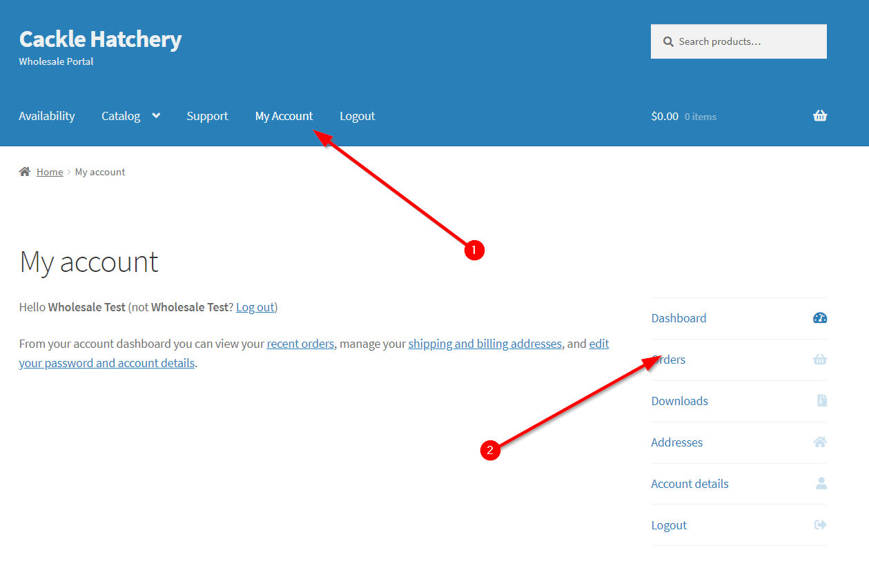
Task: Click the Downloads file icon
Action: 821,401
